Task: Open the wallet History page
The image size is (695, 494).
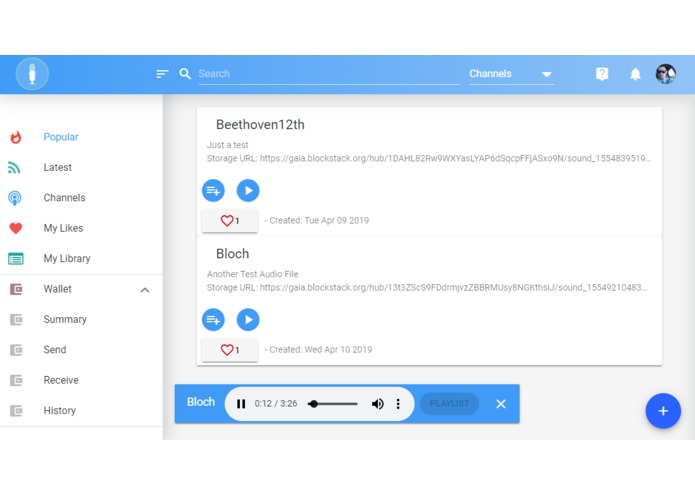Action: [60, 411]
